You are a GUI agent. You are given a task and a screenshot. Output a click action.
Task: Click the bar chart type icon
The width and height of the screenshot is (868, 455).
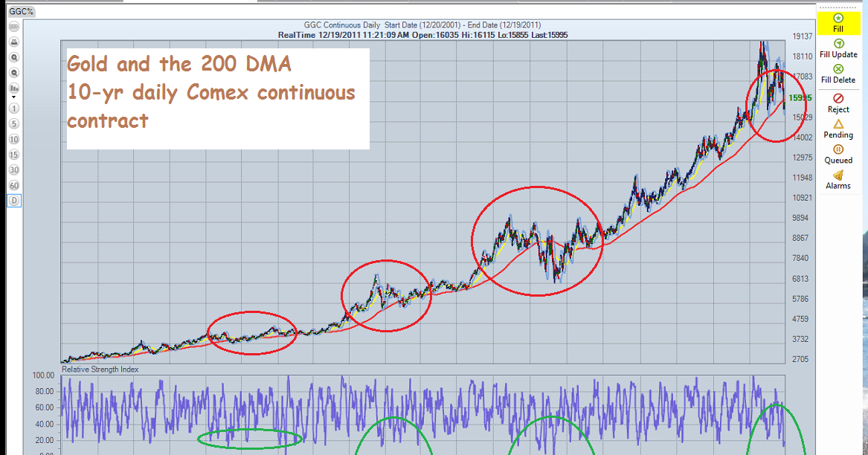tap(13, 87)
